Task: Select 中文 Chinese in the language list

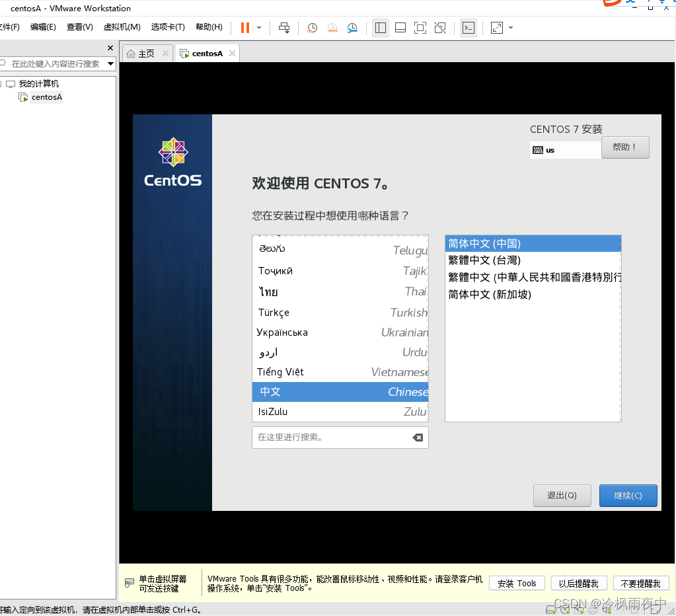Action: tap(340, 392)
